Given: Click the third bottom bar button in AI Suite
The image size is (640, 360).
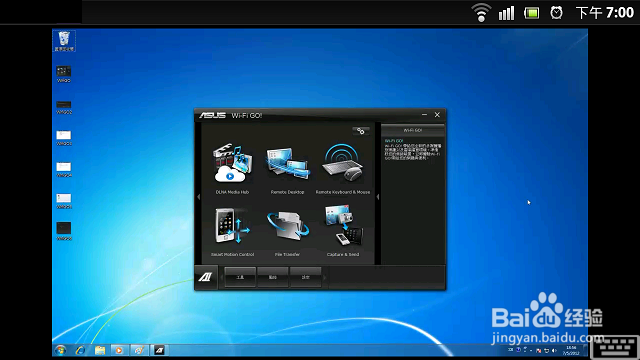Looking at the screenshot, I should click(x=305, y=277).
